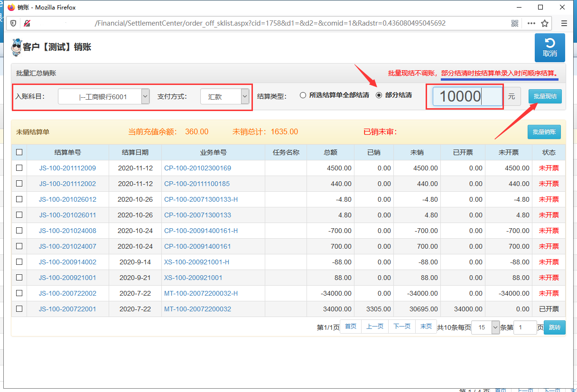Check the row JS-100-200722002 checkbox
The image size is (577, 392).
(19, 293)
